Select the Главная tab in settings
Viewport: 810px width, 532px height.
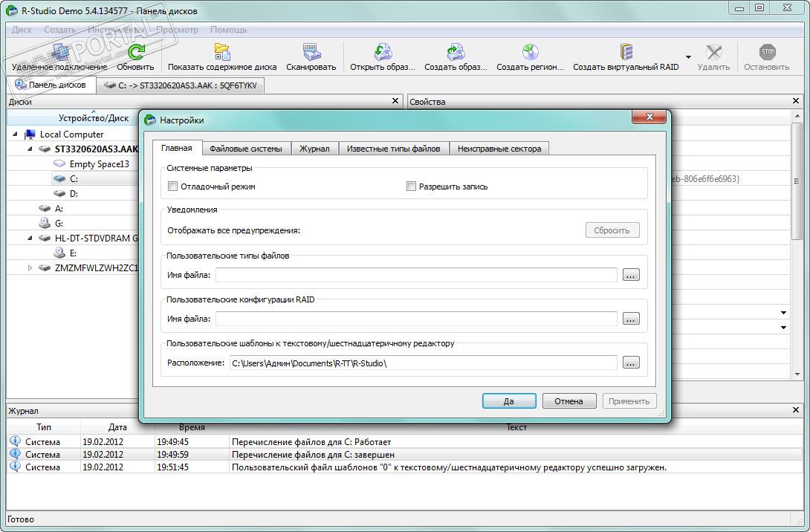point(177,148)
